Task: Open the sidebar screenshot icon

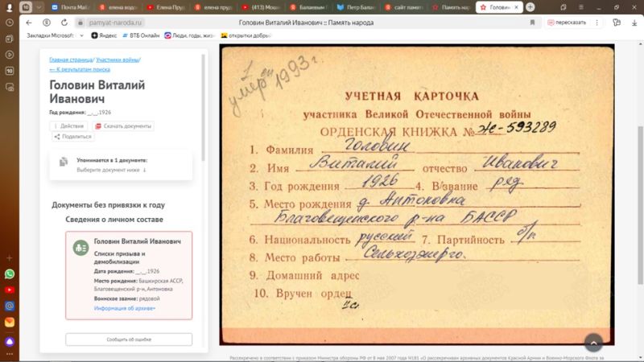Action: click(x=10, y=87)
